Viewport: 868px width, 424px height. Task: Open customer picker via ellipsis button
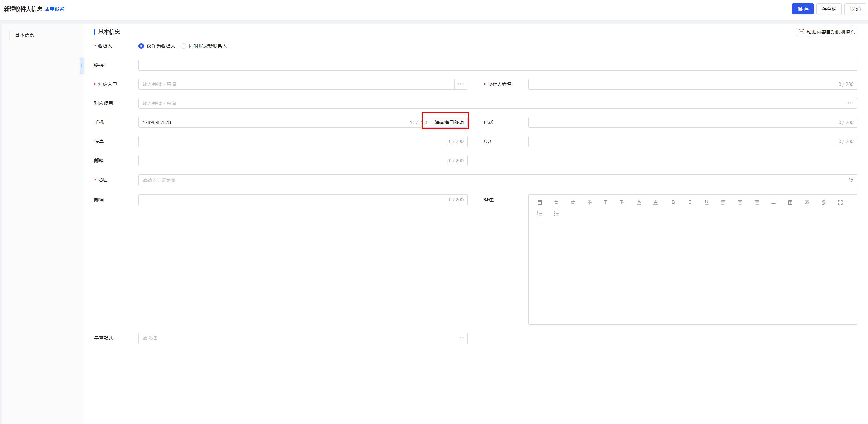(x=460, y=84)
